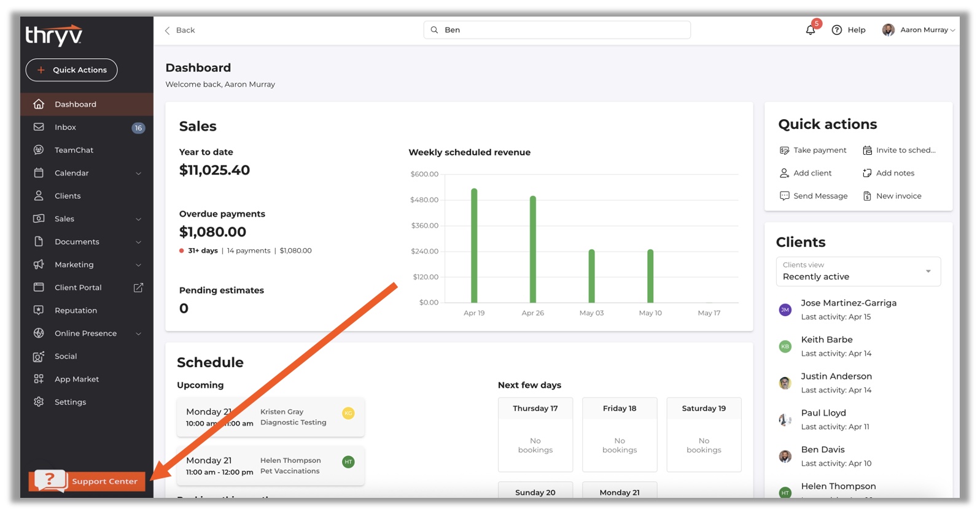Click the Quick Actions button
Screen dimensions: 980x512
pos(71,70)
